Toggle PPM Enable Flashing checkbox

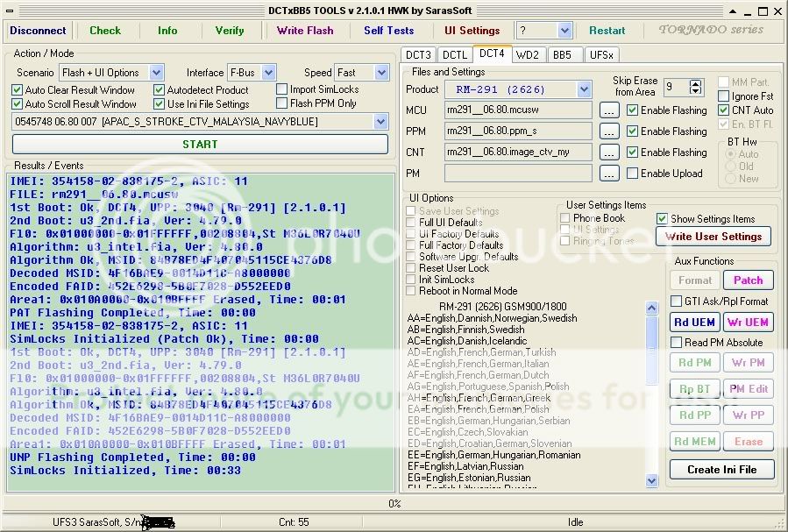(x=633, y=131)
